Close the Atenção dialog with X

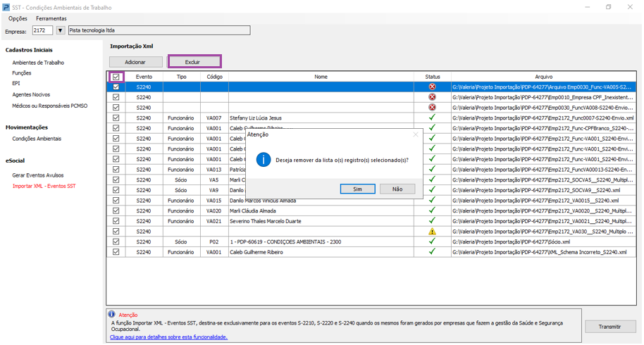pos(415,134)
